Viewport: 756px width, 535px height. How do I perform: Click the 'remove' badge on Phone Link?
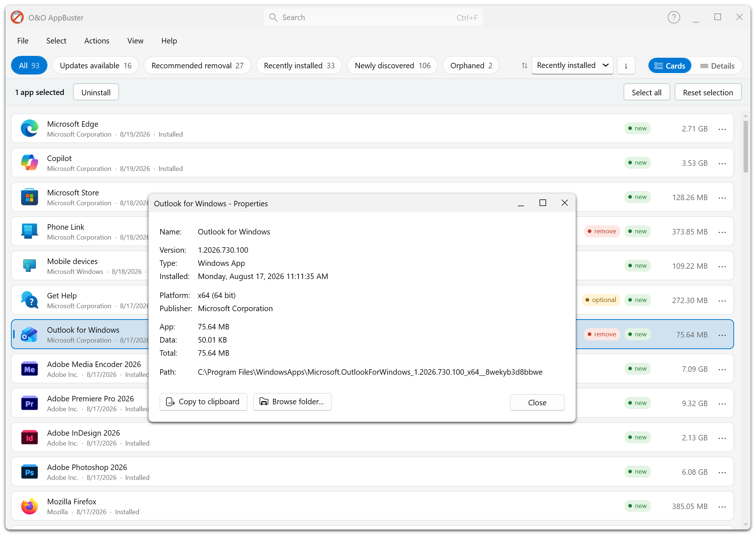(602, 232)
